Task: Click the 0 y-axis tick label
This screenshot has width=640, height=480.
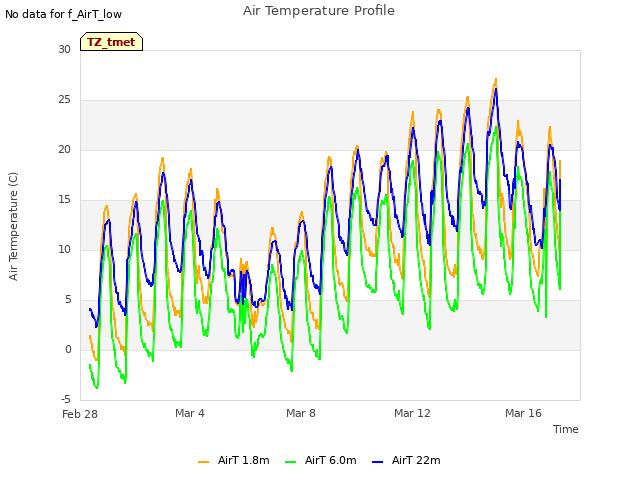Action: click(x=68, y=349)
